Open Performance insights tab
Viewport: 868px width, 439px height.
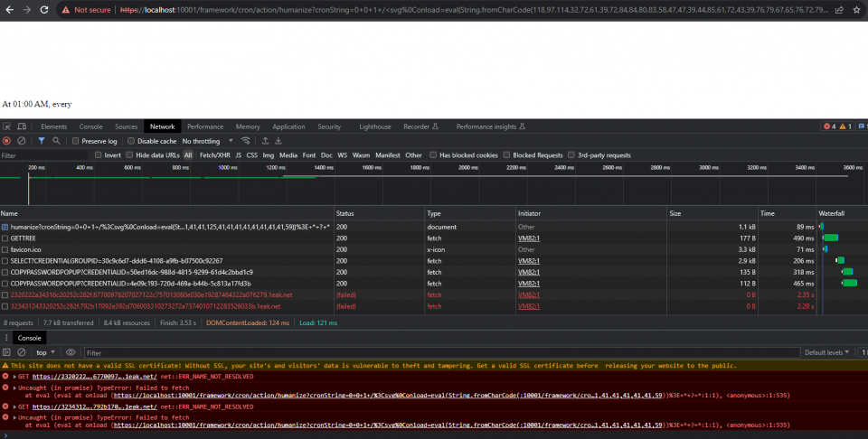[490, 126]
